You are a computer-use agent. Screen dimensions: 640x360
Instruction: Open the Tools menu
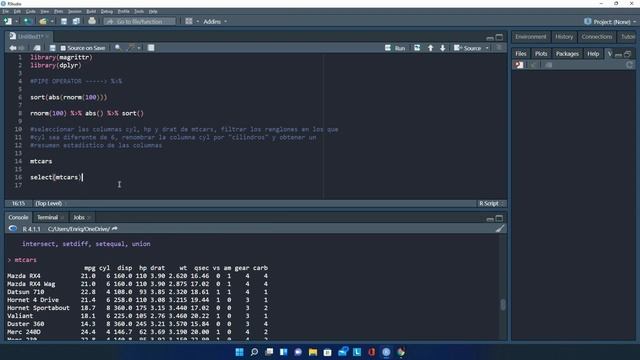click(x=139, y=11)
